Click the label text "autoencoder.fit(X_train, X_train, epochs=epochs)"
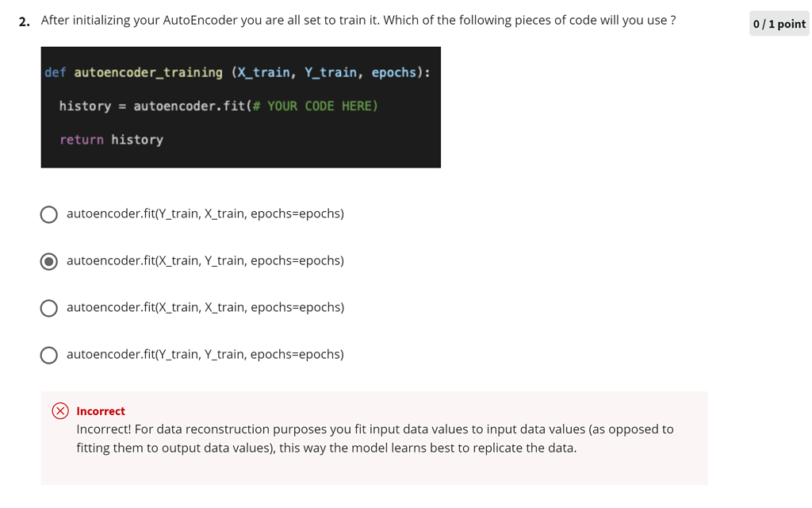 tap(205, 307)
